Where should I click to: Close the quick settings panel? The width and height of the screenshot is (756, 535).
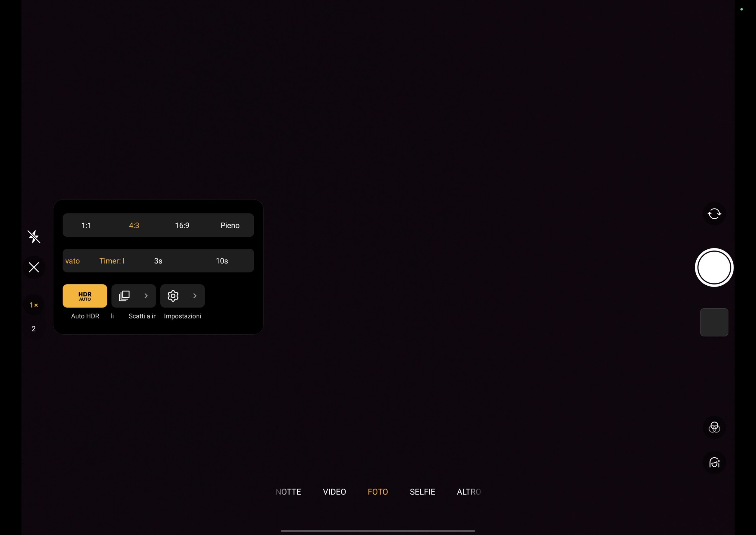pos(34,267)
